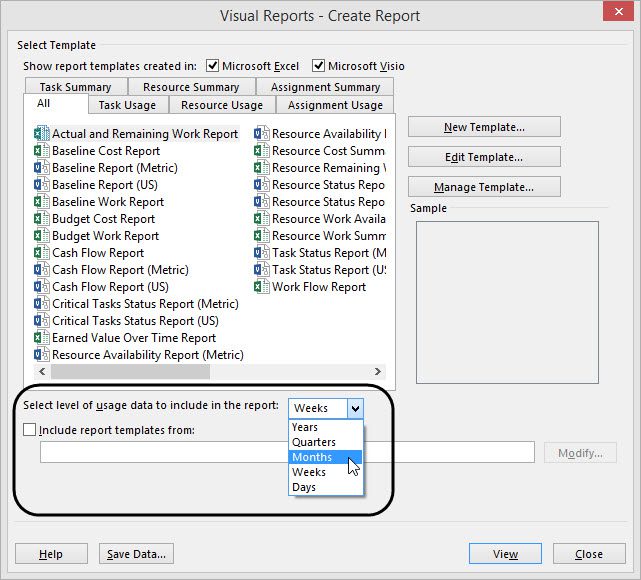Viewport: 641px width, 580px height.
Task: Click the Excel icon beside Budget Work Report
Action: (42, 236)
